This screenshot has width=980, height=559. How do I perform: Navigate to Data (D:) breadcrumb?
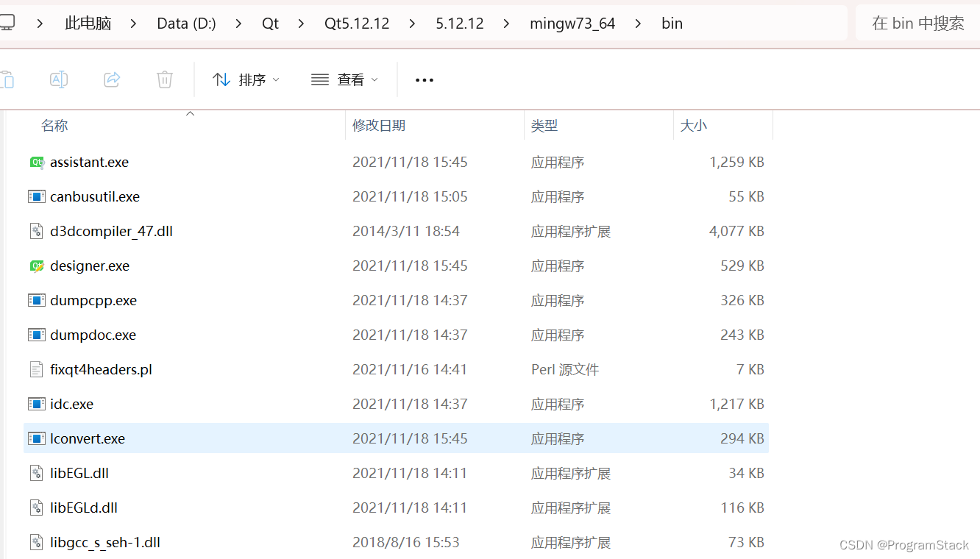click(x=186, y=24)
